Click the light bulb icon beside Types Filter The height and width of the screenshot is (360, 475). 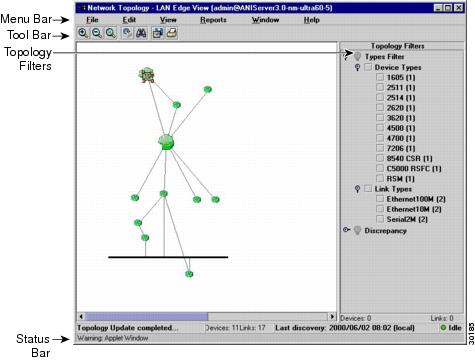click(x=357, y=57)
